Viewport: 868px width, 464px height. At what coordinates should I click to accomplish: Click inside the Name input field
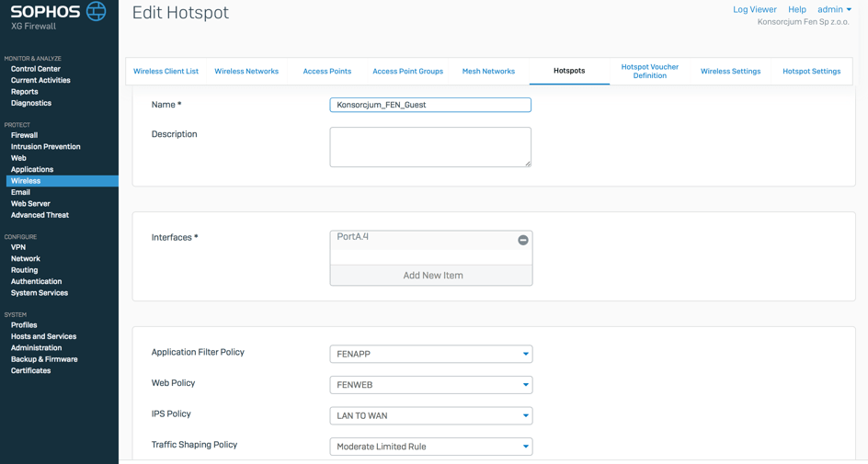tap(429, 106)
